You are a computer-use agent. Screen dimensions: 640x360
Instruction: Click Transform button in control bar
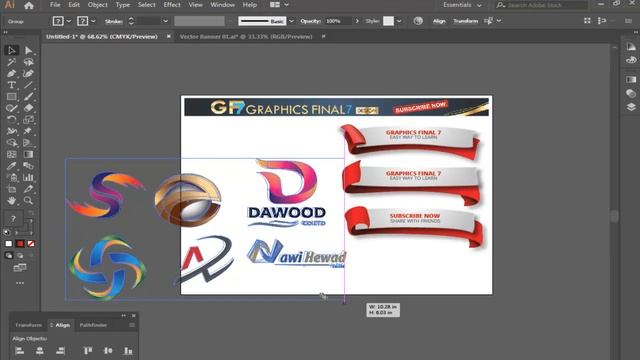click(465, 21)
